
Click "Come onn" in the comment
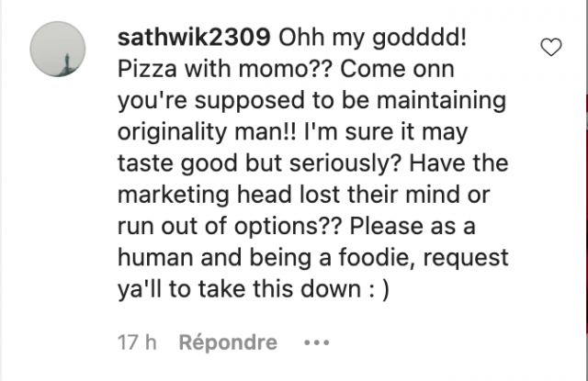coord(397,69)
